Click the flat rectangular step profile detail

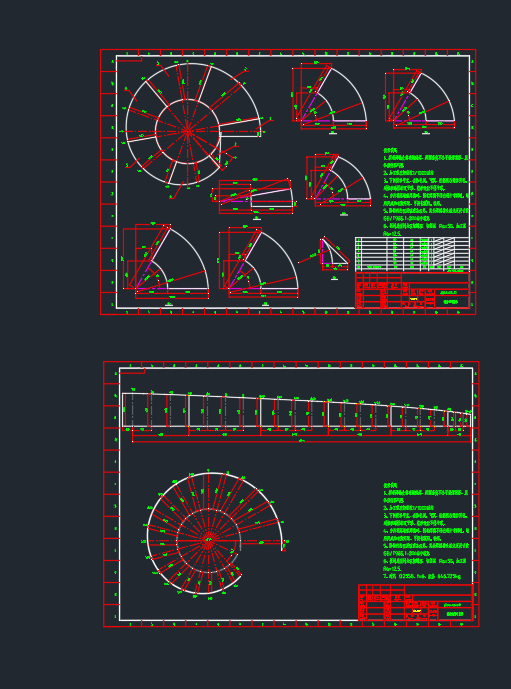(x=255, y=197)
